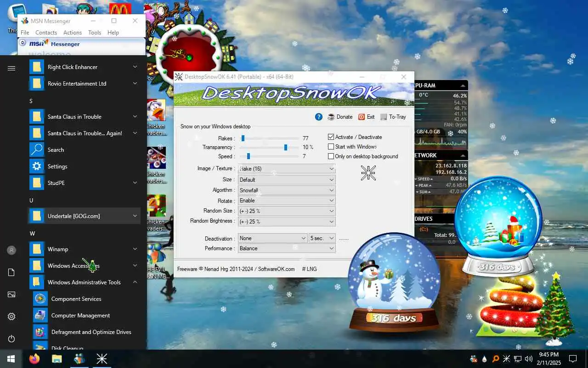The width and height of the screenshot is (588, 368).
Task: Expand StudPE folder
Action: coord(84,183)
